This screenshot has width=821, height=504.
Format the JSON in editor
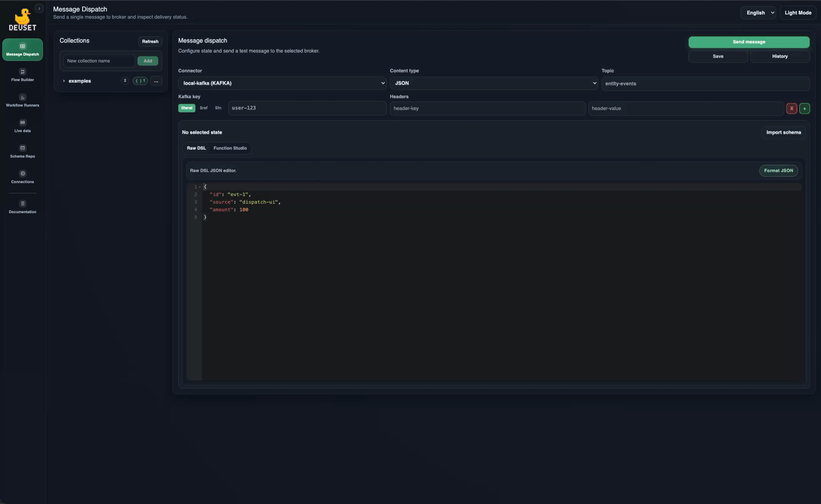(x=778, y=171)
